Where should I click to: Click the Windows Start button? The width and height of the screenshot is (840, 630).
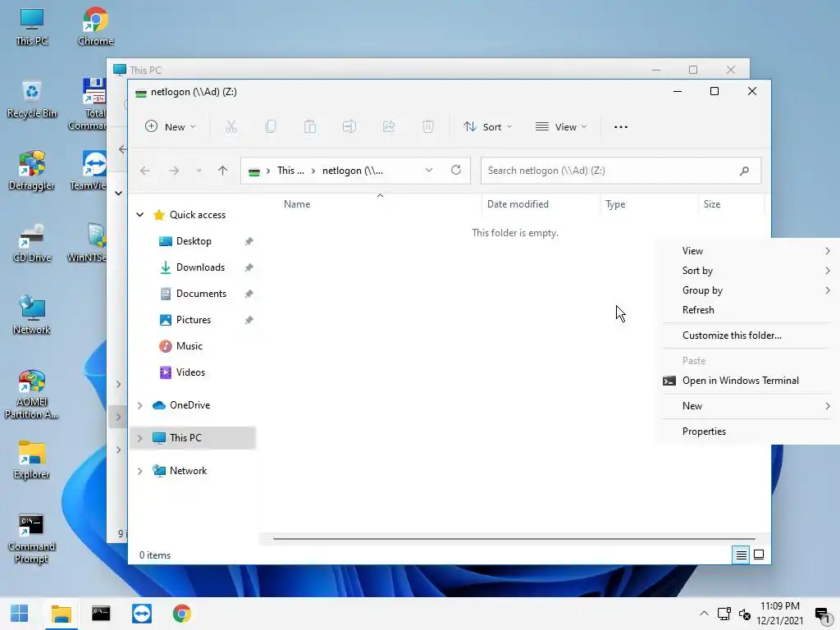20,614
